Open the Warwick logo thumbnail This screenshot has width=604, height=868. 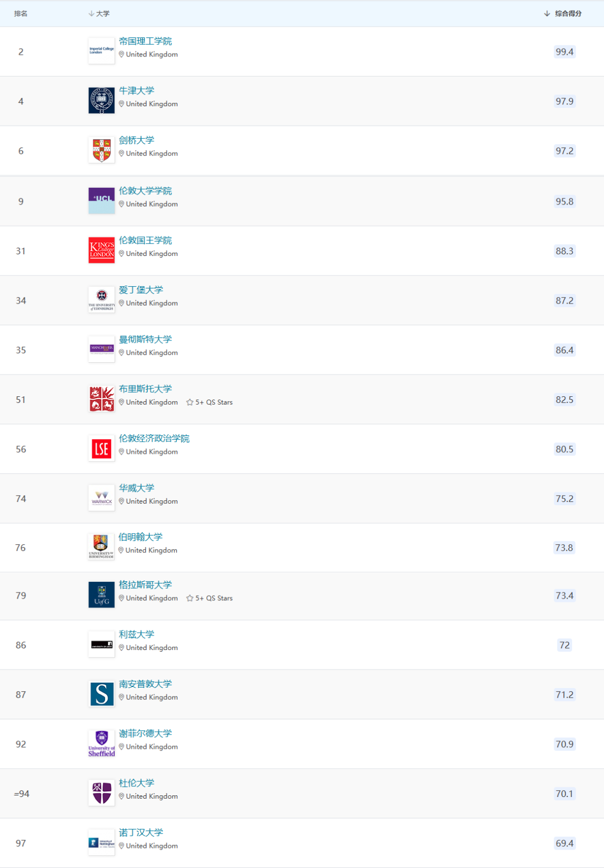pyautogui.click(x=101, y=498)
